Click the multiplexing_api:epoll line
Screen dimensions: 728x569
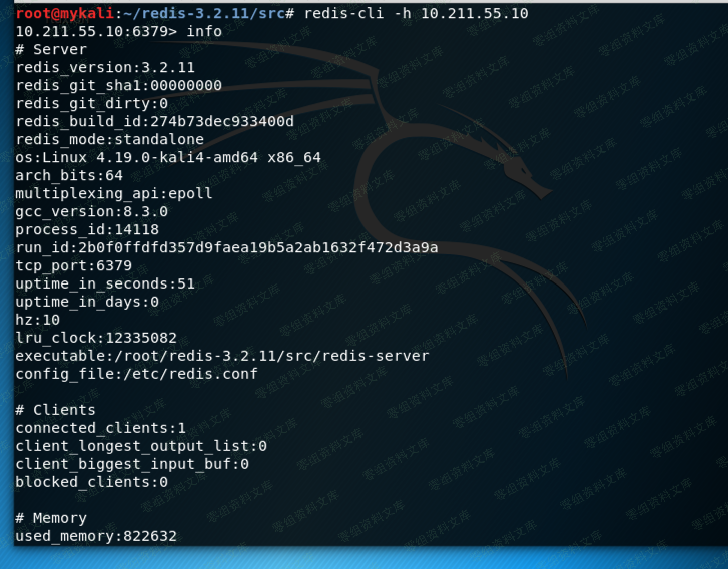tap(114, 193)
